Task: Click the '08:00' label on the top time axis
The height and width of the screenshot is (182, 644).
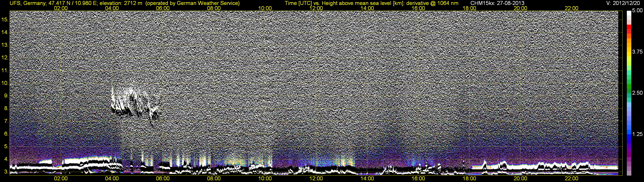Action: tap(214, 8)
